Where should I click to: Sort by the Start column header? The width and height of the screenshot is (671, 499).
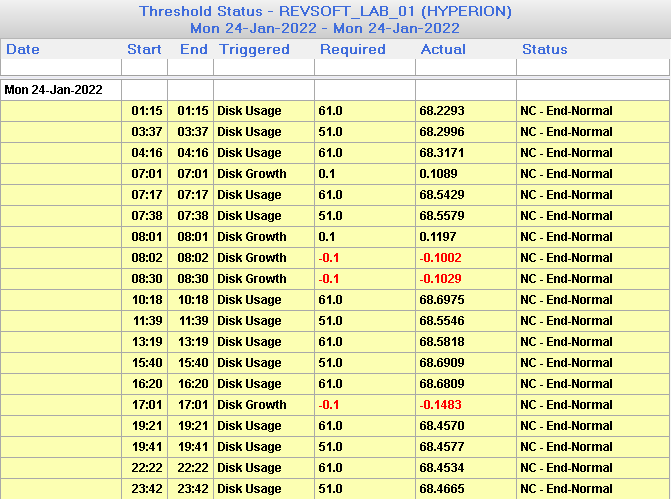coord(144,49)
